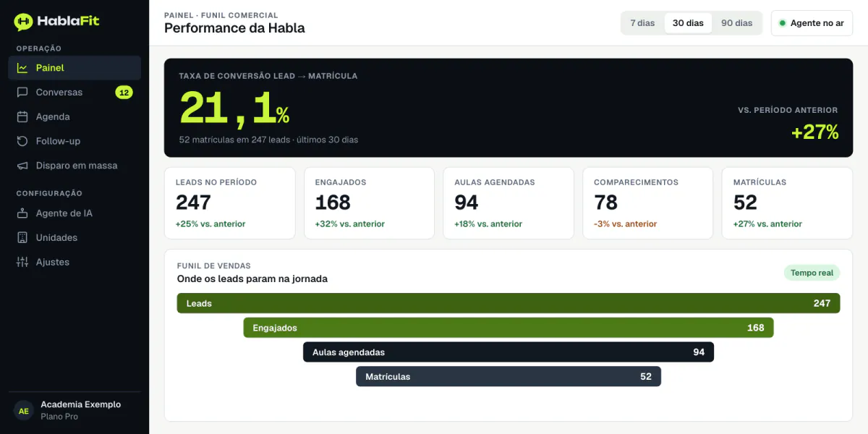Click the '-3% vs. anterior' text

coord(625,224)
